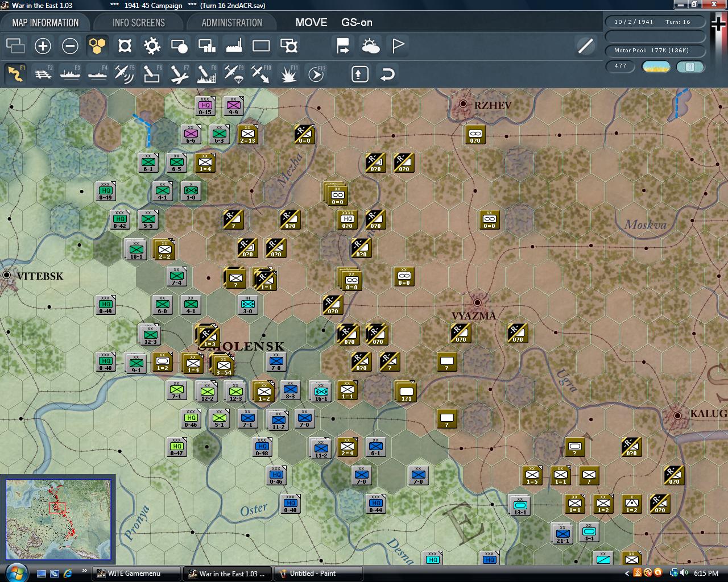
Task: Open the weather zones sun-cloud icon
Action: click(370, 46)
